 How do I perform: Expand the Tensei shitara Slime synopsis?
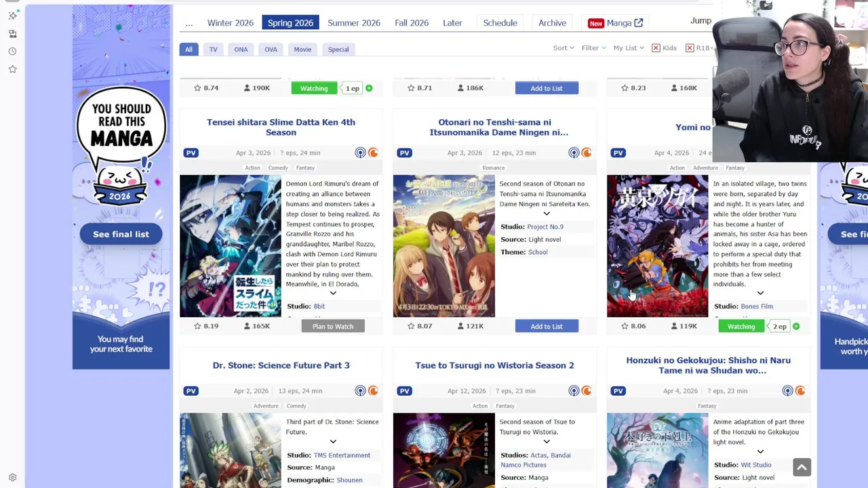click(x=333, y=293)
